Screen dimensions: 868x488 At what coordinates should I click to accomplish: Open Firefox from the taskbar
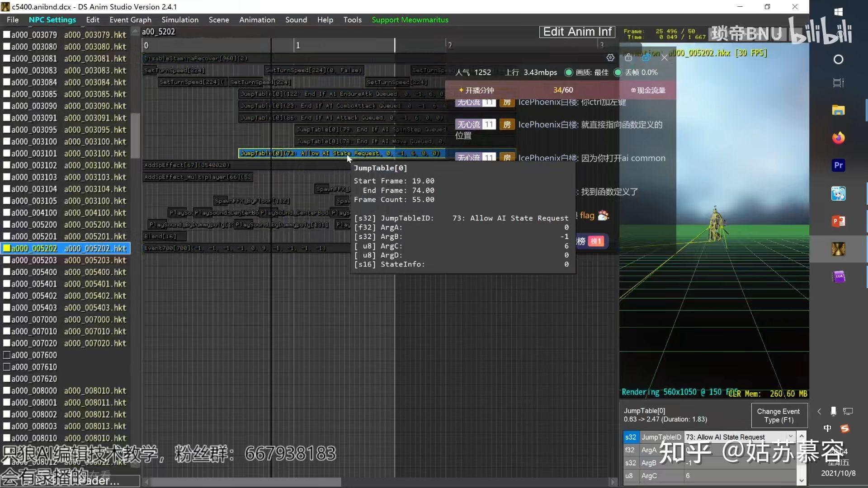838,138
